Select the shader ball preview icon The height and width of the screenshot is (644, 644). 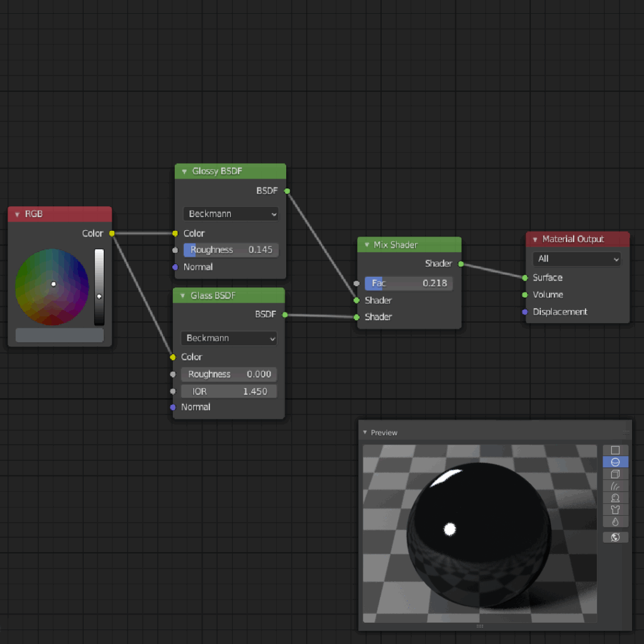point(615,497)
